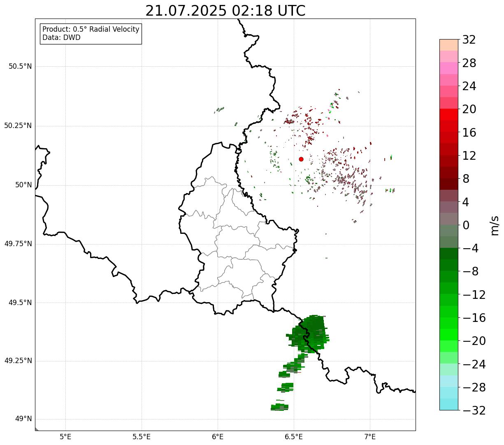Click the colorbar tick label 24
Image resolution: width=504 pixels, height=445 pixels.
[x=469, y=86]
